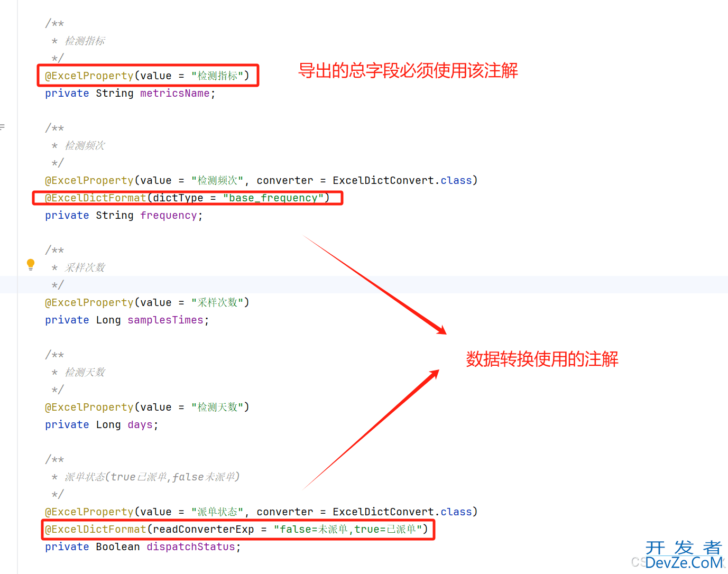Click the yellow lightbulb intention icon

point(31,265)
